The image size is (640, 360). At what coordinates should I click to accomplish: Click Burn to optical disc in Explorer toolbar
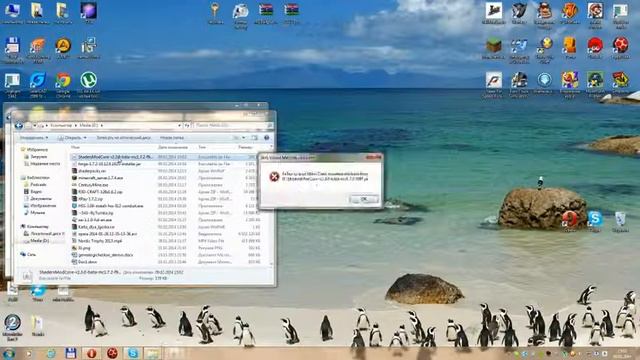click(124, 138)
